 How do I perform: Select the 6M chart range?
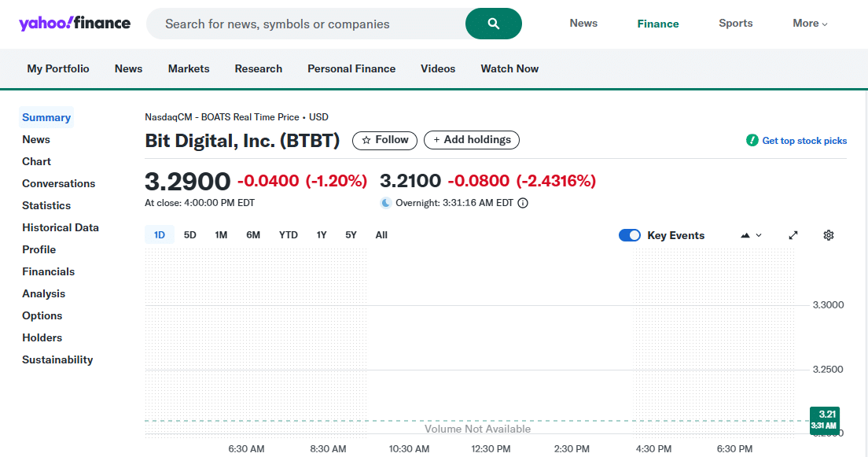coord(253,235)
